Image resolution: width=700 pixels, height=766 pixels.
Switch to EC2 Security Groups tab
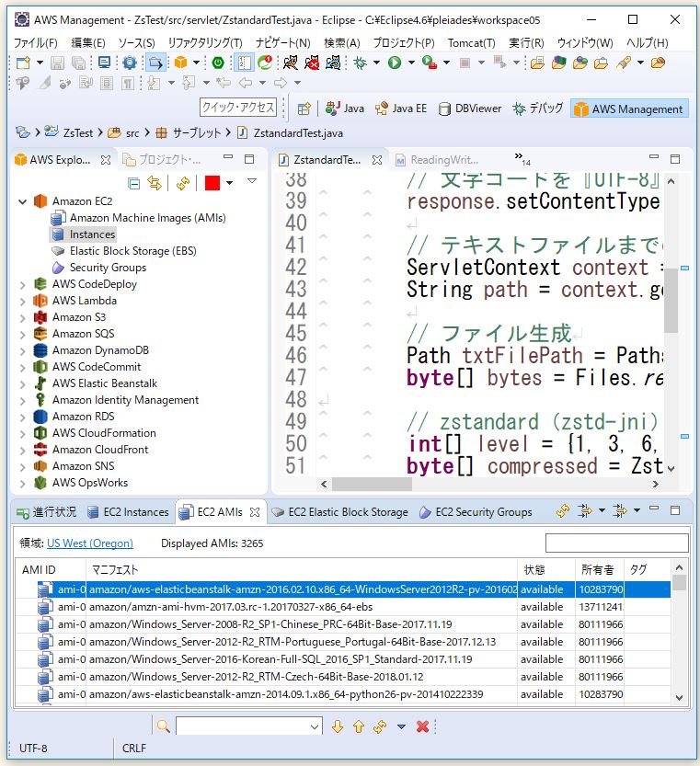[476, 512]
